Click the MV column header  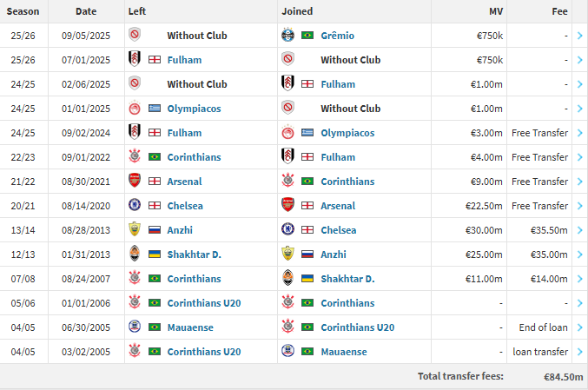pyautogui.click(x=496, y=12)
